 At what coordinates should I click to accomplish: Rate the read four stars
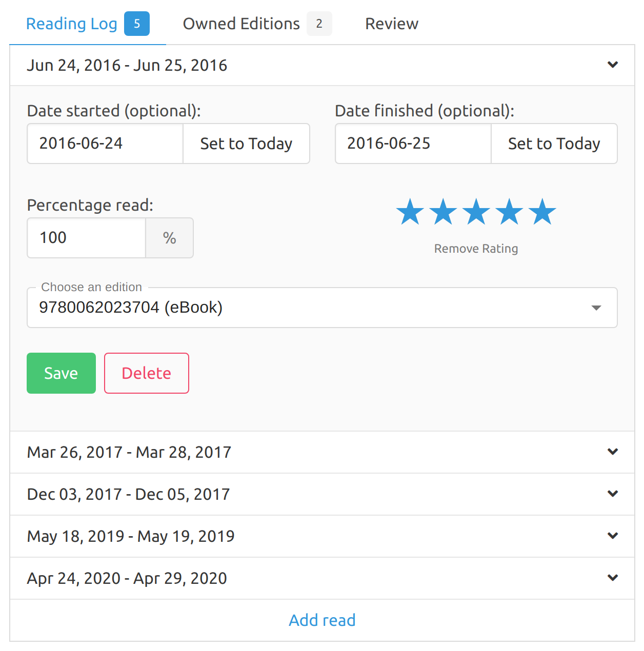click(509, 212)
